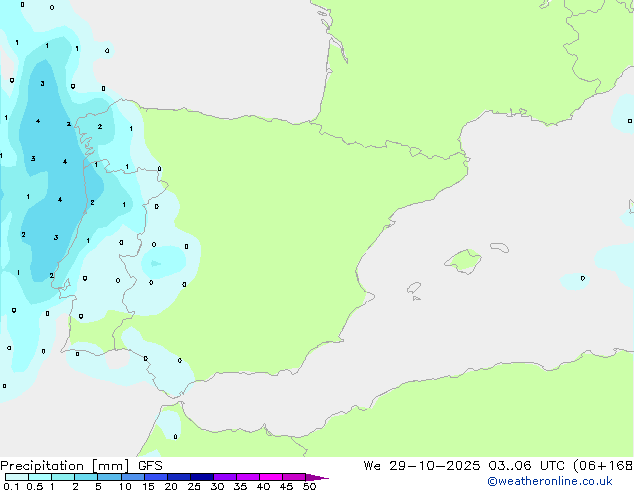634x490 pixels.
Task: Click the purple arrow tip past 50
Action: [317, 477]
